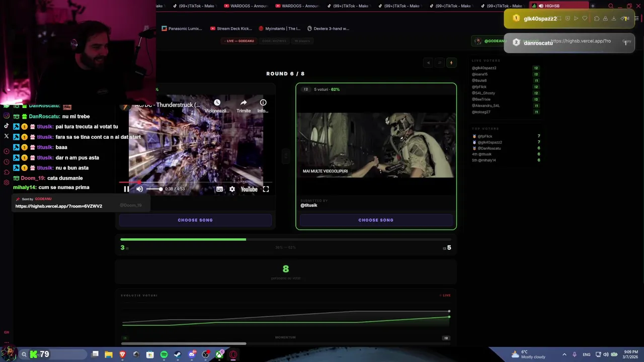Viewport: 644px width, 362px height.
Task: Click the room link in chat overlay
Action: tap(58, 206)
